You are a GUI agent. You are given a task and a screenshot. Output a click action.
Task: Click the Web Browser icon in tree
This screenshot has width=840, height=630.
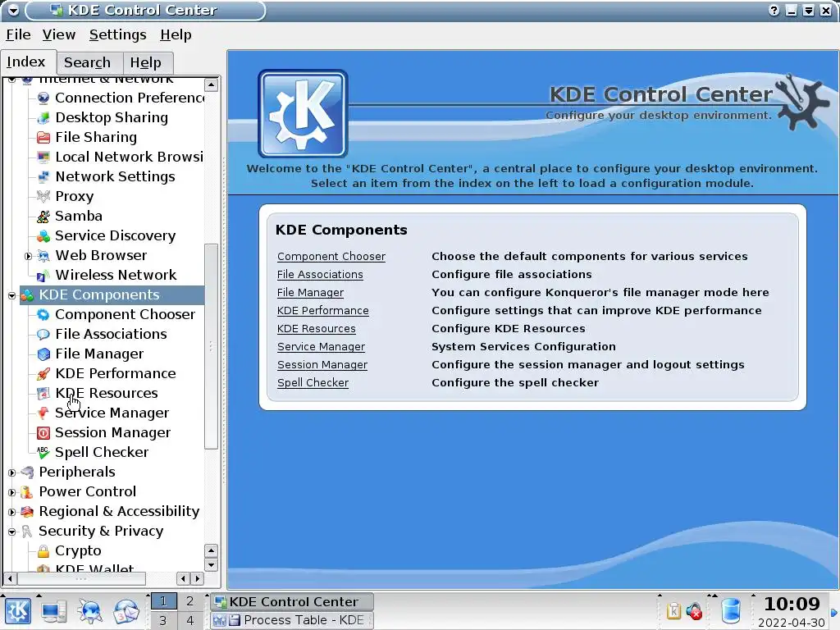coord(43,256)
